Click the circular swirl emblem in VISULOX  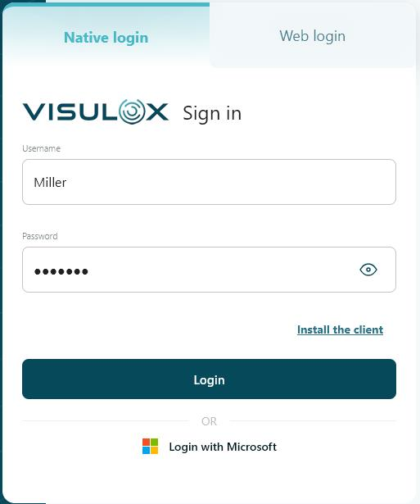point(131,111)
